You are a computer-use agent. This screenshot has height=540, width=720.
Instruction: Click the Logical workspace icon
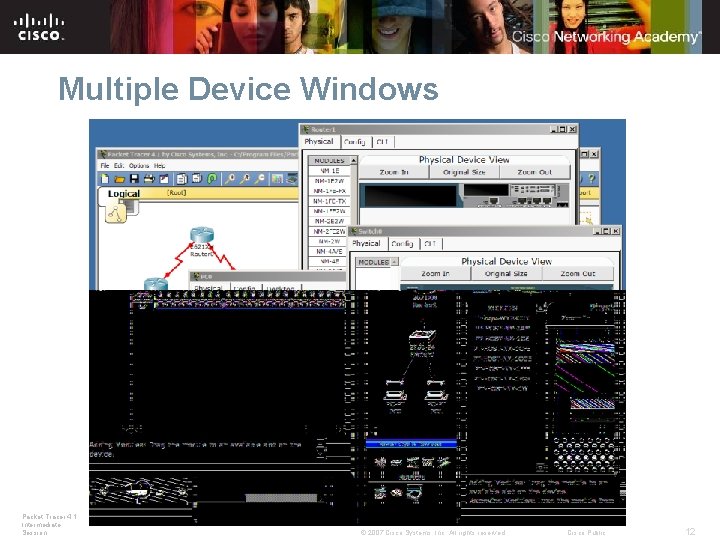pyautogui.click(x=124, y=194)
